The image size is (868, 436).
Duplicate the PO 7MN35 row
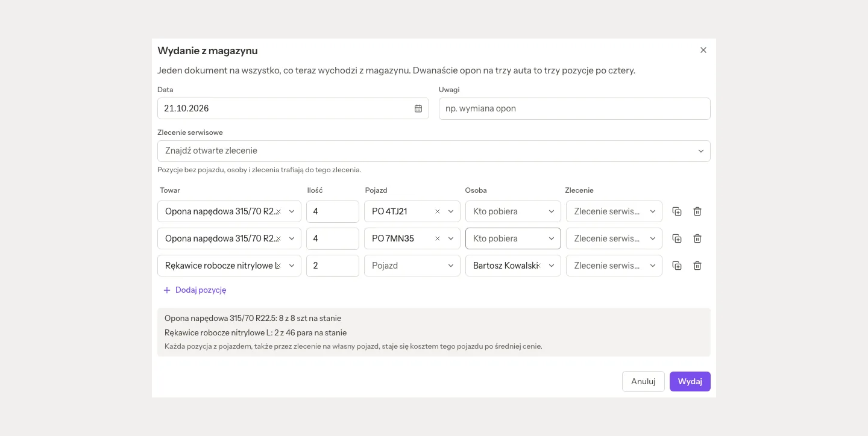pos(677,238)
